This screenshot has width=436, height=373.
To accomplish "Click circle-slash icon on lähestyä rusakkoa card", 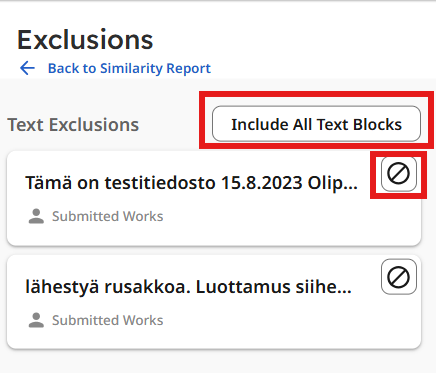I will point(399,277).
